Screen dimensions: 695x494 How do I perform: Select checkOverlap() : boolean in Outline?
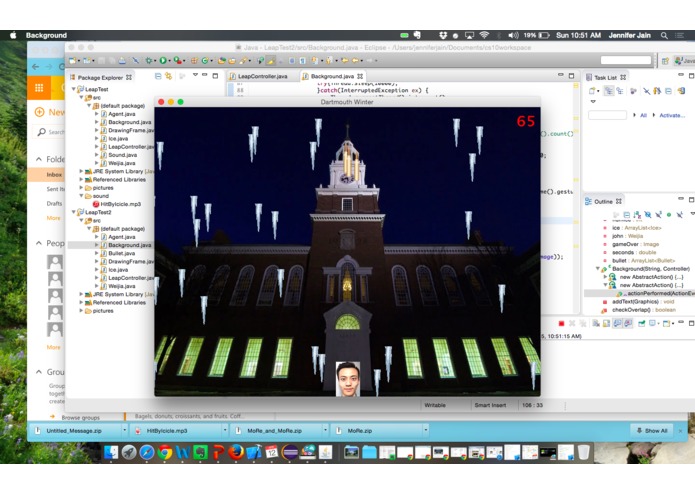point(644,310)
